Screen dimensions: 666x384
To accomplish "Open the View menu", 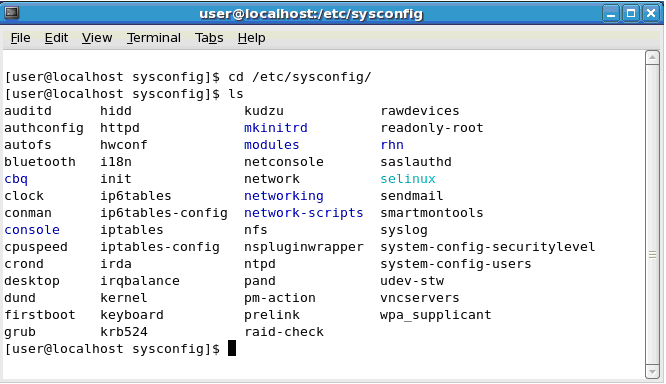I will (97, 38).
